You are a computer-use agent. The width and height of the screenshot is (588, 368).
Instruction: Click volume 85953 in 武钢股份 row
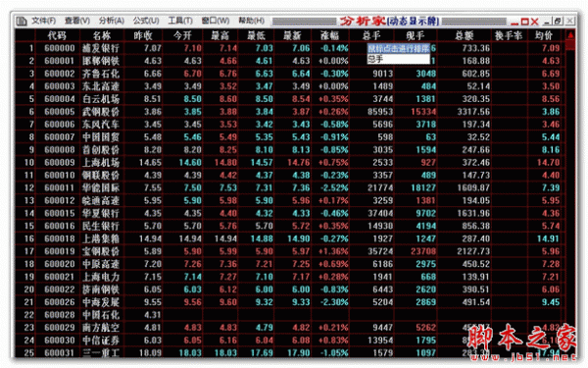coord(380,112)
